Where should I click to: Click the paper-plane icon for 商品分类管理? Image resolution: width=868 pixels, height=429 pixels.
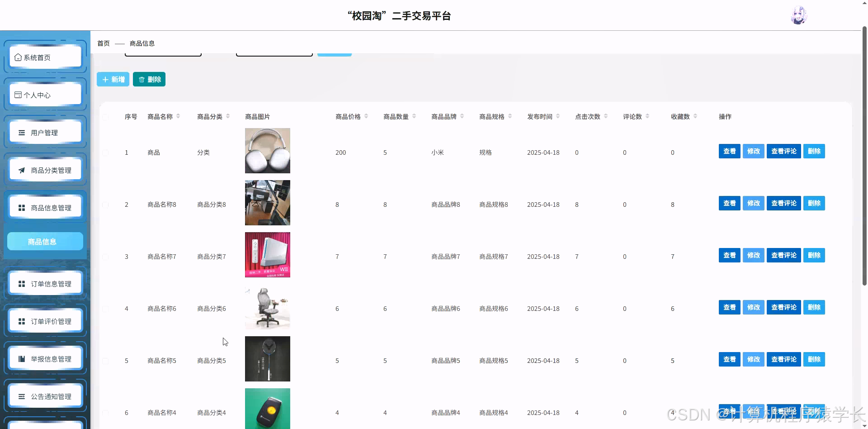(x=21, y=170)
